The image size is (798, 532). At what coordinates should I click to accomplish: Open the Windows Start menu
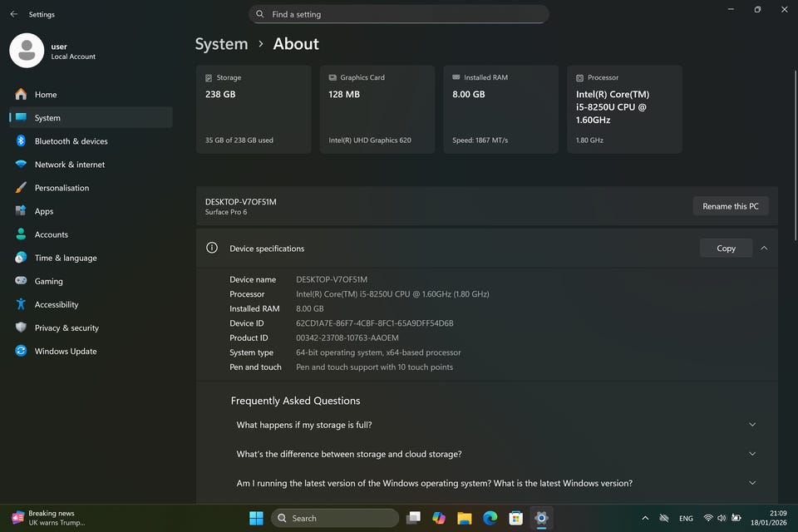point(256,518)
